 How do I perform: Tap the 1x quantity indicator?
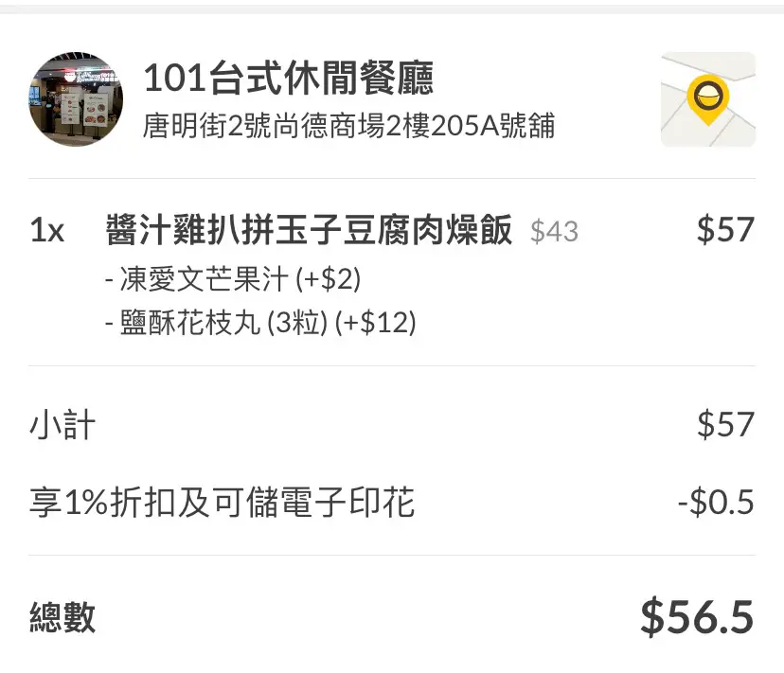(47, 231)
